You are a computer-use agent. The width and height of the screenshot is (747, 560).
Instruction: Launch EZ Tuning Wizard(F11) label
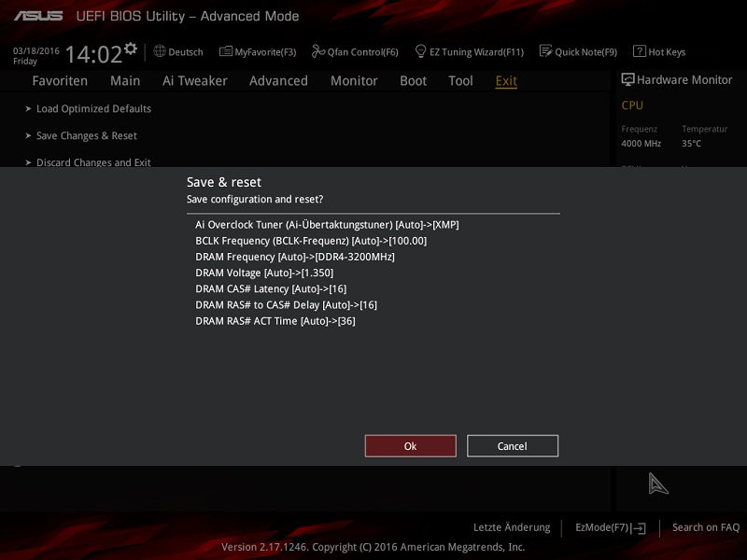click(477, 52)
